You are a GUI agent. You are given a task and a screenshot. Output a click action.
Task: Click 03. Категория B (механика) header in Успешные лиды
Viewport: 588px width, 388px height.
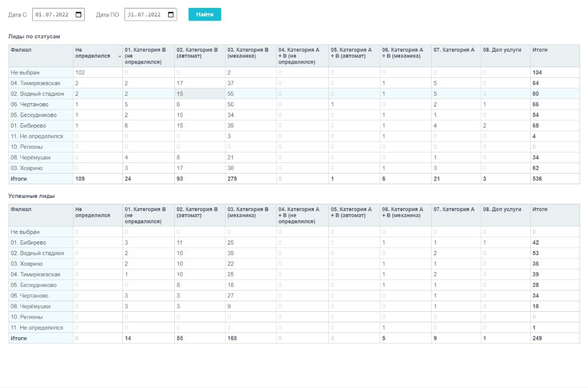pos(248,212)
